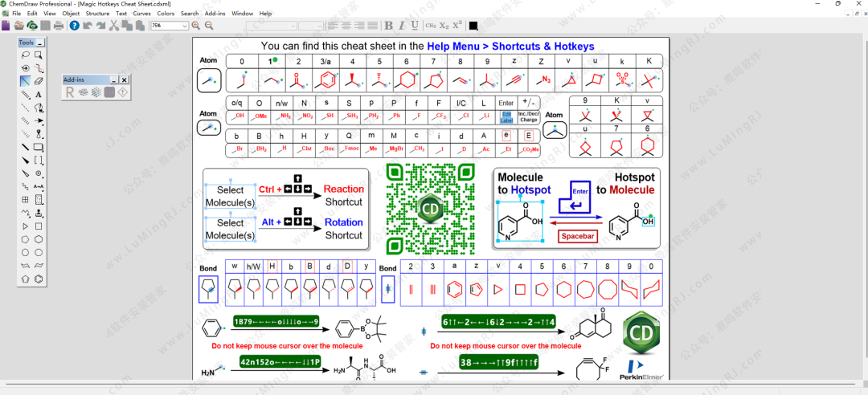This screenshot has height=395, width=868.
Task: Choose the Text tool (A)
Action: (39, 95)
